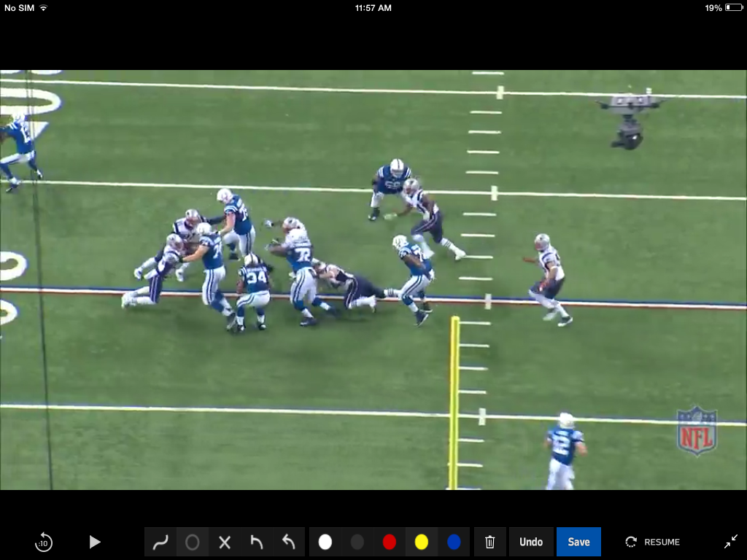Choose the white drawing color

click(325, 542)
